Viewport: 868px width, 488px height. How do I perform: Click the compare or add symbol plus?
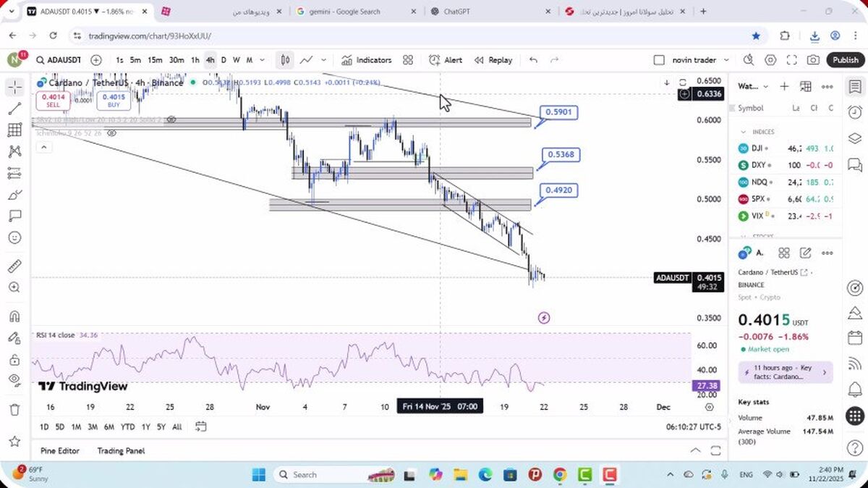click(96, 60)
